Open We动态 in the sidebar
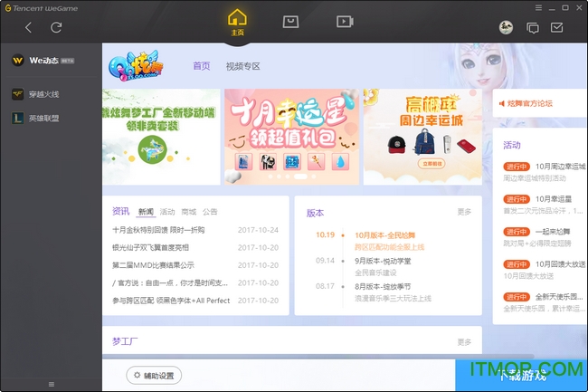Screen dimensions: 588x392 coord(44,61)
